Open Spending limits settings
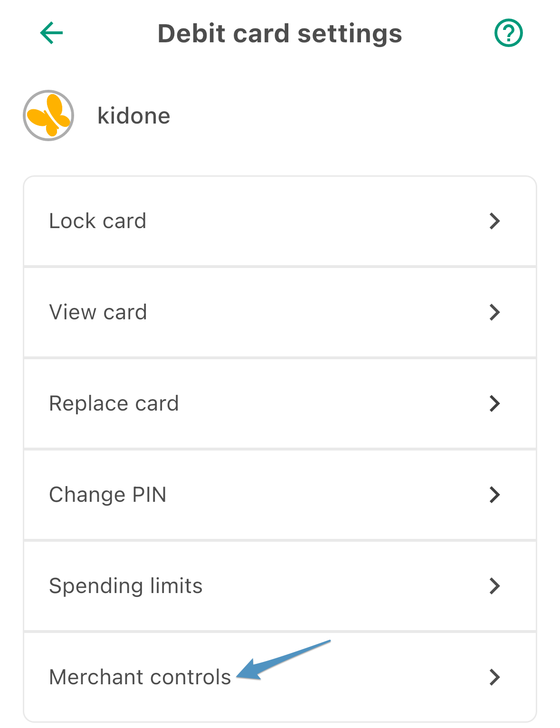The image size is (560, 728). click(280, 586)
